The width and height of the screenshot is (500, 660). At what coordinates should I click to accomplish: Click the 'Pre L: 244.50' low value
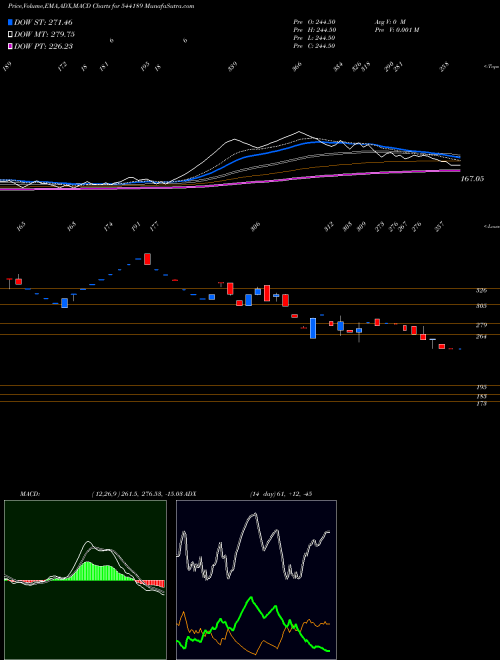coord(314,38)
